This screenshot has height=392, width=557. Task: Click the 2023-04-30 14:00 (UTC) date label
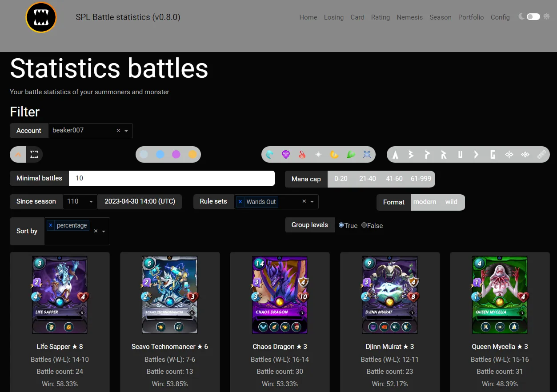140,201
